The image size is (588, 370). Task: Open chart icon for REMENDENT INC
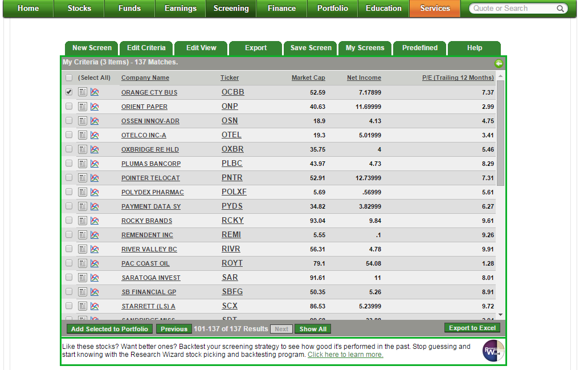[95, 234]
